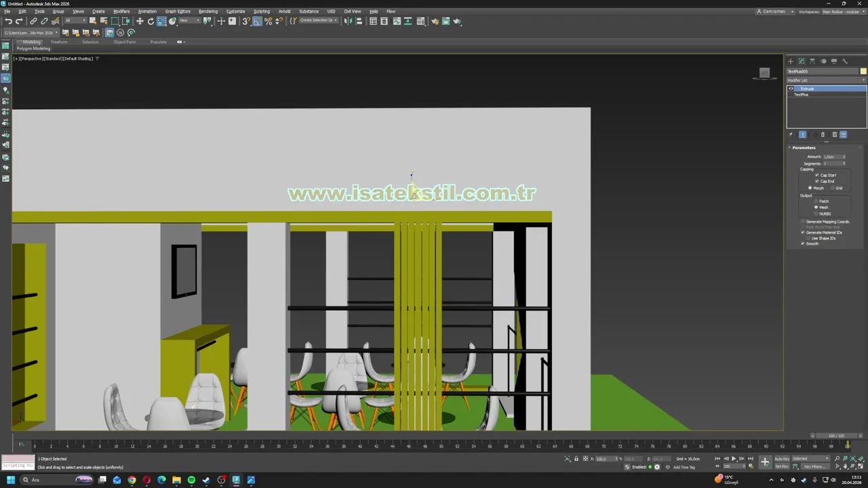Toggle the 3D Snaps icon
Screen dimensions: 868x488
click(x=246, y=21)
